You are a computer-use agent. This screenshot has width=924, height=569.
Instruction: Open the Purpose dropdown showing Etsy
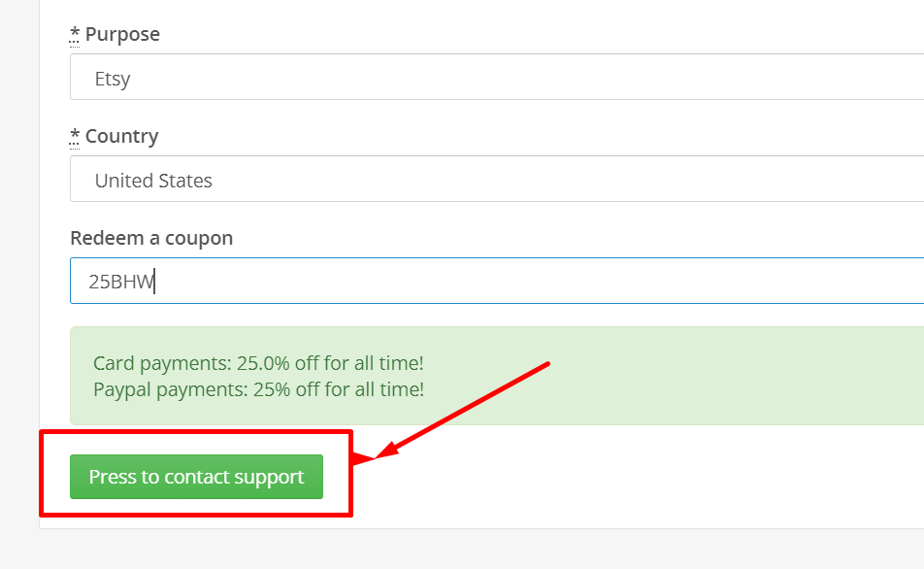[497, 77]
